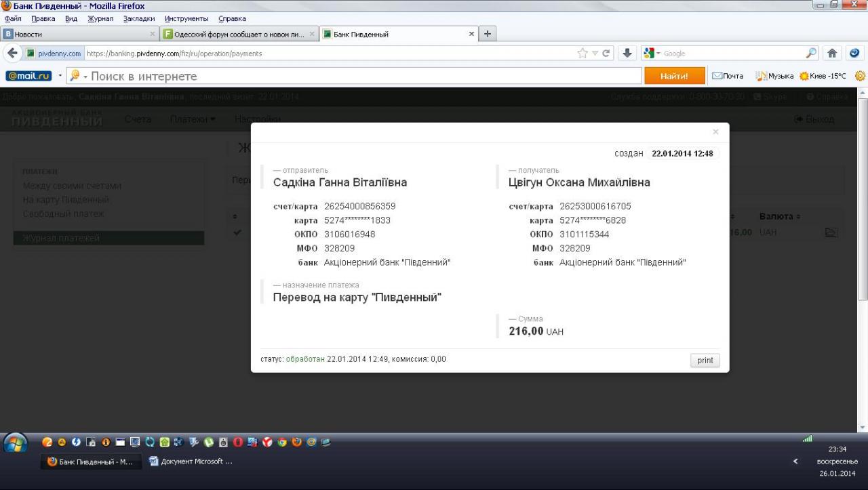The width and height of the screenshot is (868, 490).
Task: Open the Закладки menu
Action: (139, 18)
